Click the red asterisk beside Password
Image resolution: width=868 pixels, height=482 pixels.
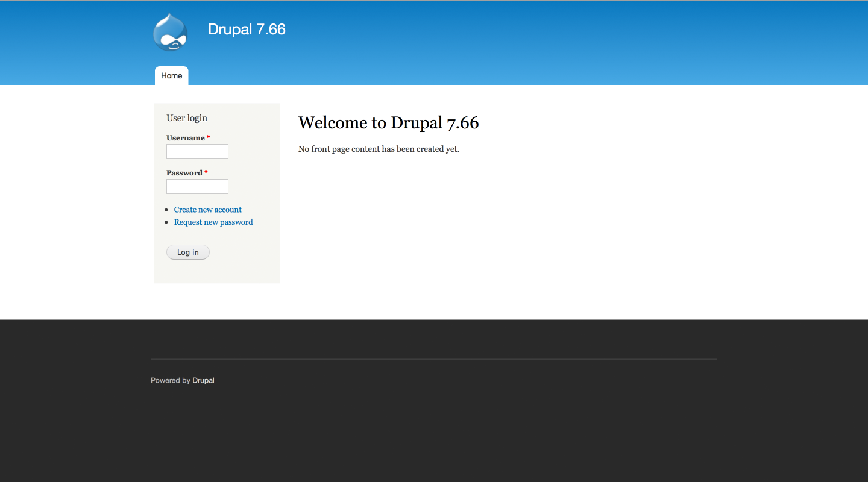tap(206, 173)
